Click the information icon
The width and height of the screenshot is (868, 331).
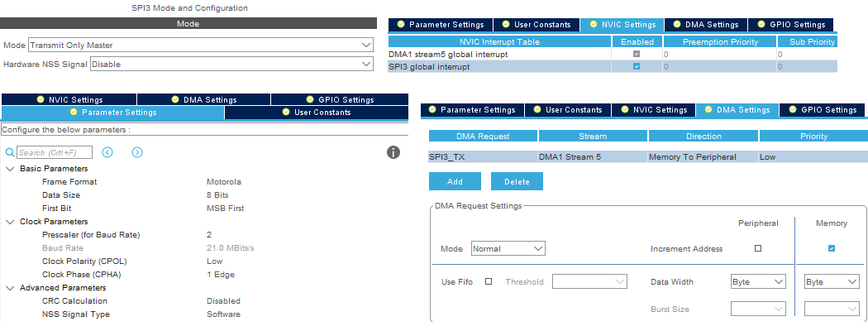coord(393,152)
